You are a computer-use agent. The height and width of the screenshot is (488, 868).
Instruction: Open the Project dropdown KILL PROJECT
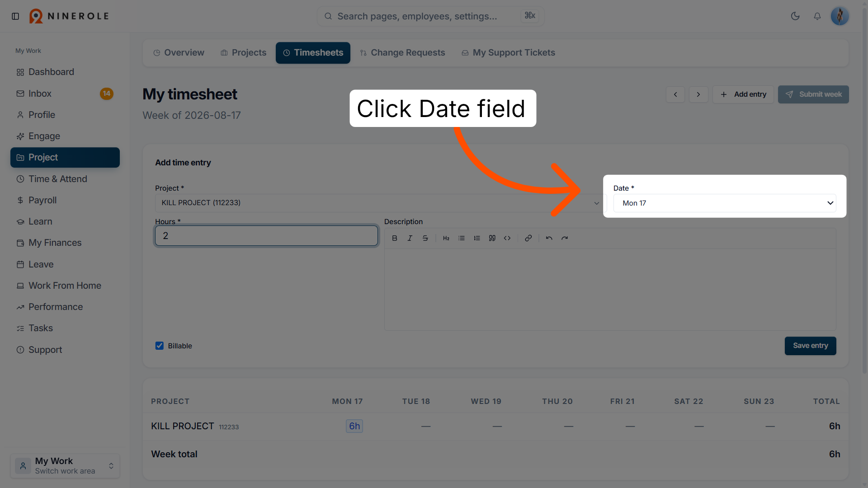(380, 203)
